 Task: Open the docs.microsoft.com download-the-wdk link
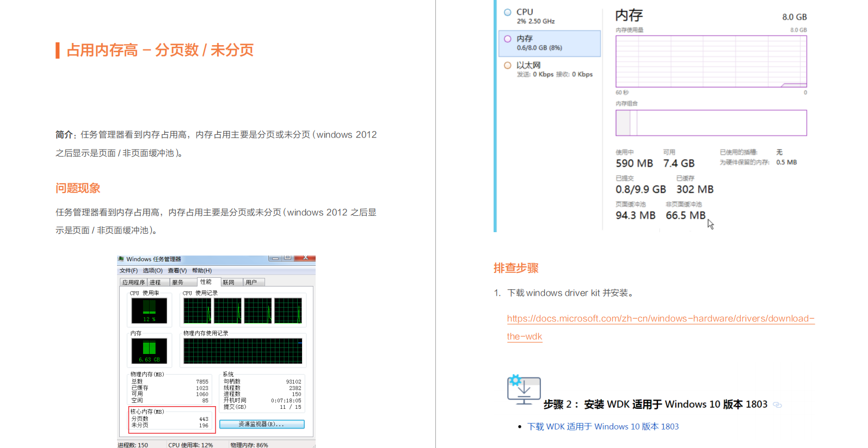click(661, 327)
